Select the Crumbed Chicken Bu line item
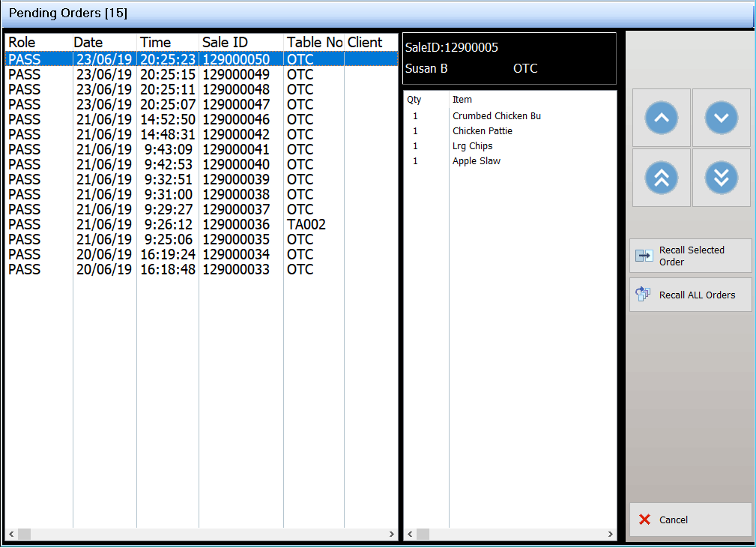756x548 pixels. click(x=496, y=115)
